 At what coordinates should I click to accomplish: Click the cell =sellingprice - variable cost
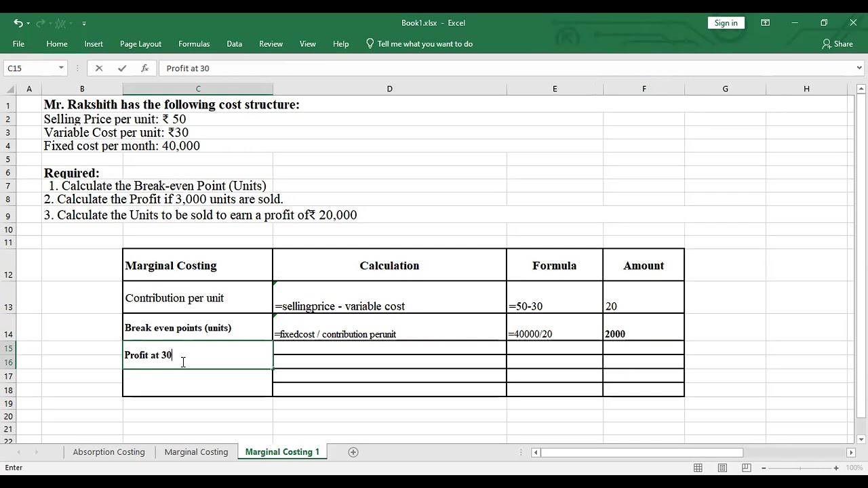pos(389,298)
